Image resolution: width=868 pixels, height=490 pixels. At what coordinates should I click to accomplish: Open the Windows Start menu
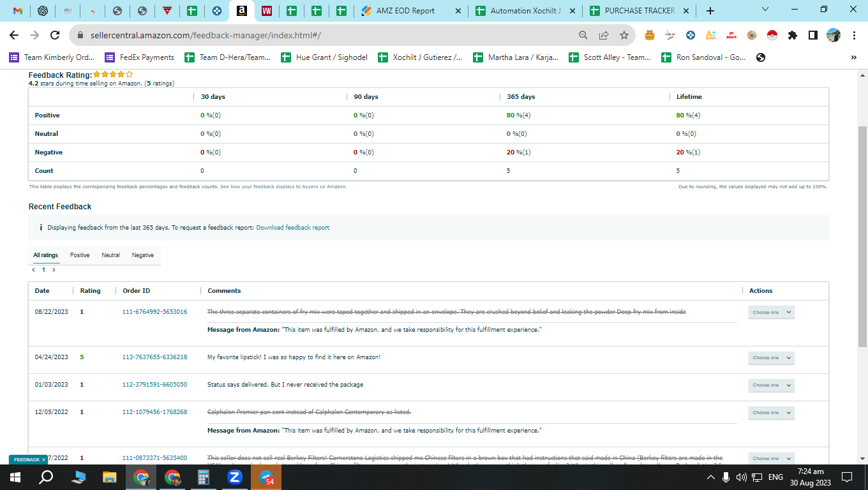click(x=15, y=477)
